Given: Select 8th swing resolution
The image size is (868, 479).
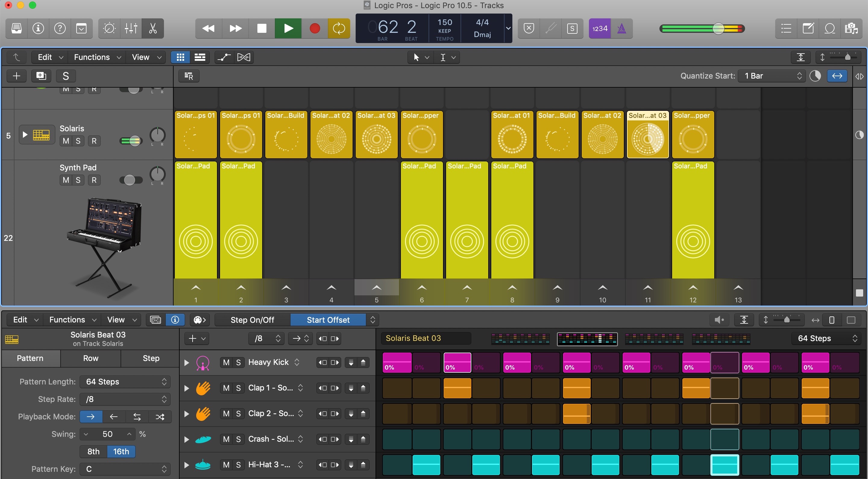Looking at the screenshot, I should 93,452.
